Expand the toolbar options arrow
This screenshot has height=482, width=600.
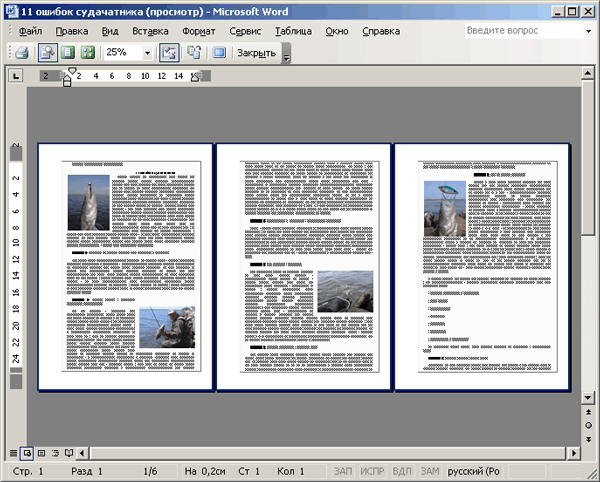click(287, 53)
